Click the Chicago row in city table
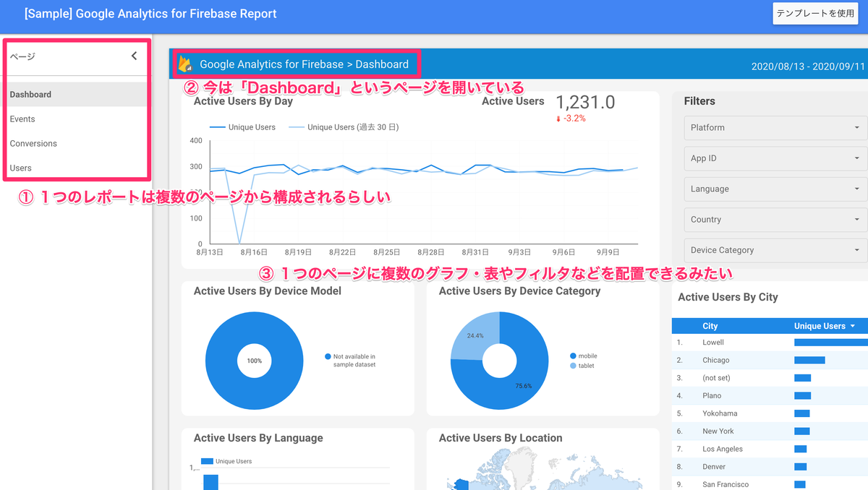Screen dimensions: 868x490 (x=770, y=360)
